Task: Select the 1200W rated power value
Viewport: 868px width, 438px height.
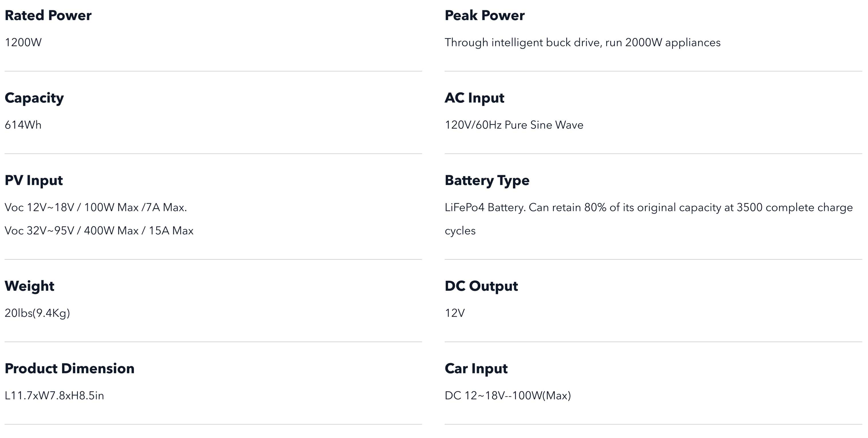Action: pyautogui.click(x=23, y=42)
